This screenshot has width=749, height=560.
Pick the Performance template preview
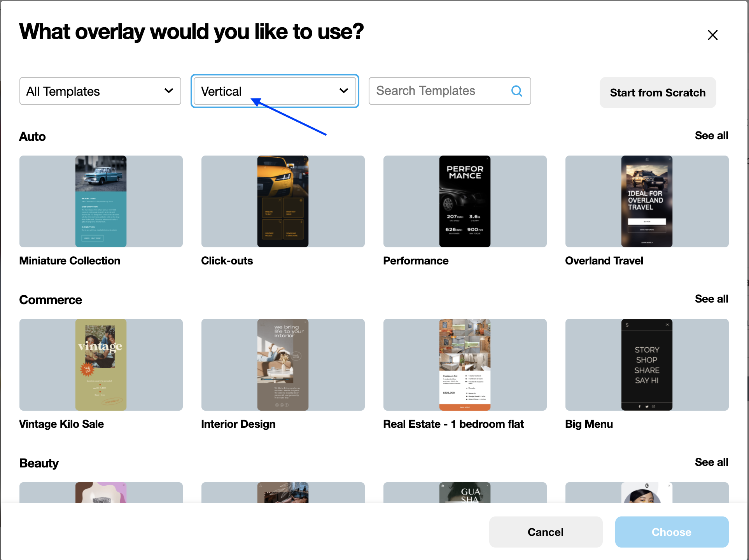pyautogui.click(x=465, y=201)
